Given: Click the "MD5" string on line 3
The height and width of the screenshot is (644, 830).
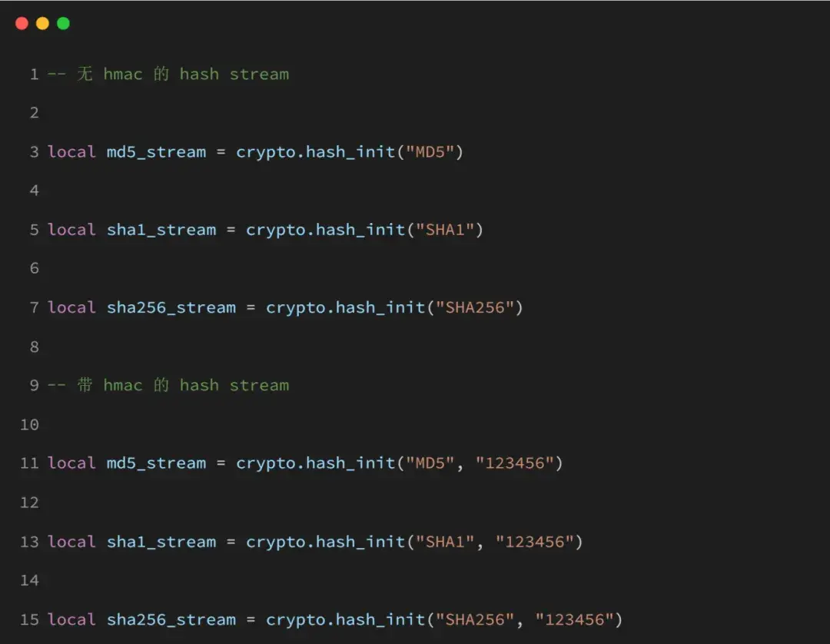Looking at the screenshot, I should pyautogui.click(x=430, y=152).
